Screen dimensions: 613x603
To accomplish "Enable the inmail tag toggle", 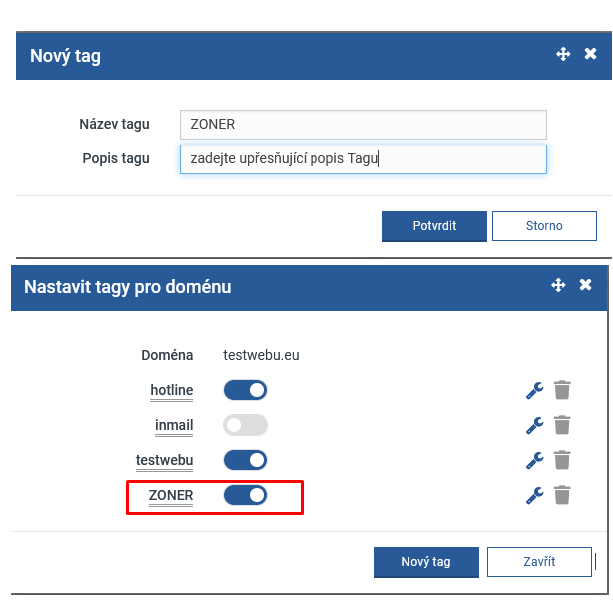I will point(245,425).
